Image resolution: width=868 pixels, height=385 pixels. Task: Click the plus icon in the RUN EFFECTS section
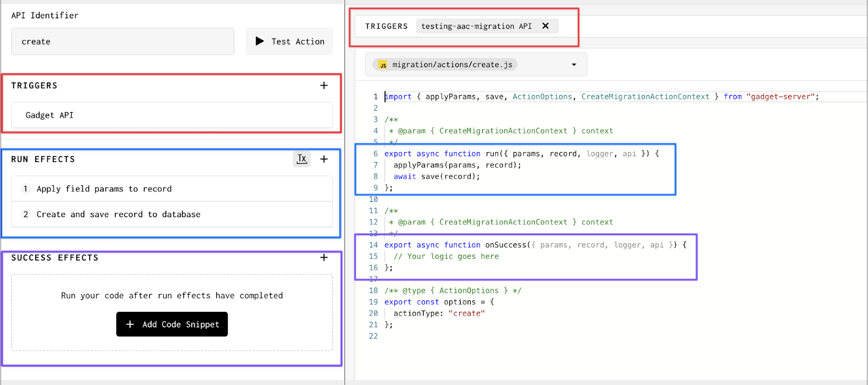(324, 159)
